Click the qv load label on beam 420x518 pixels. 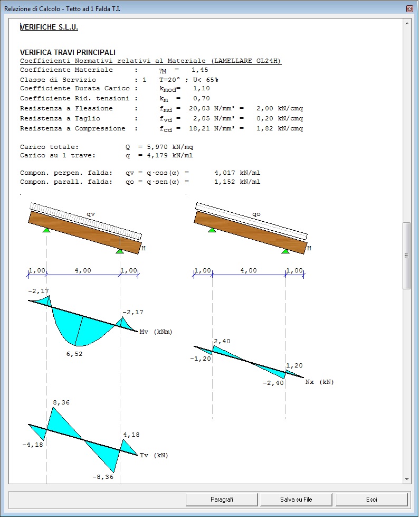(x=91, y=214)
